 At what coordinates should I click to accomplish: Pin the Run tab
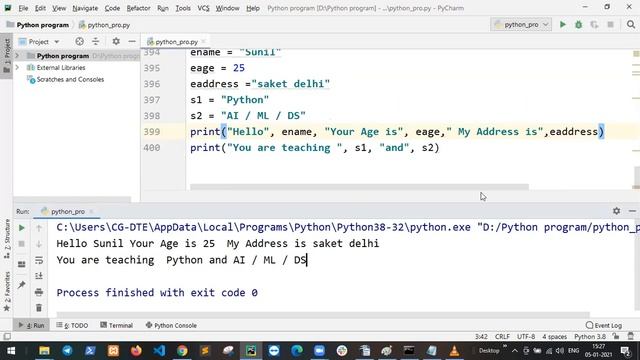22,284
